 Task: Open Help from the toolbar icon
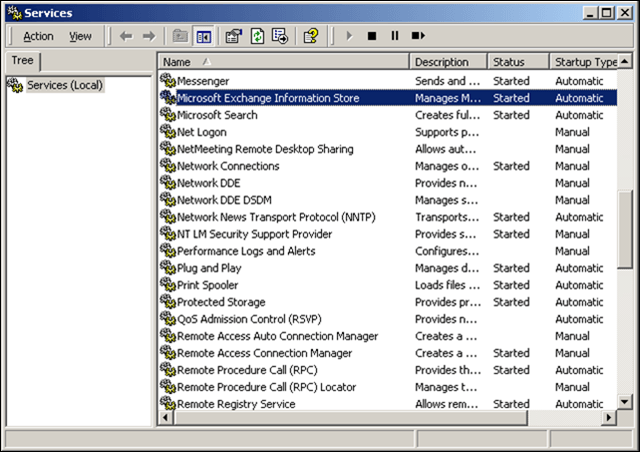(311, 36)
